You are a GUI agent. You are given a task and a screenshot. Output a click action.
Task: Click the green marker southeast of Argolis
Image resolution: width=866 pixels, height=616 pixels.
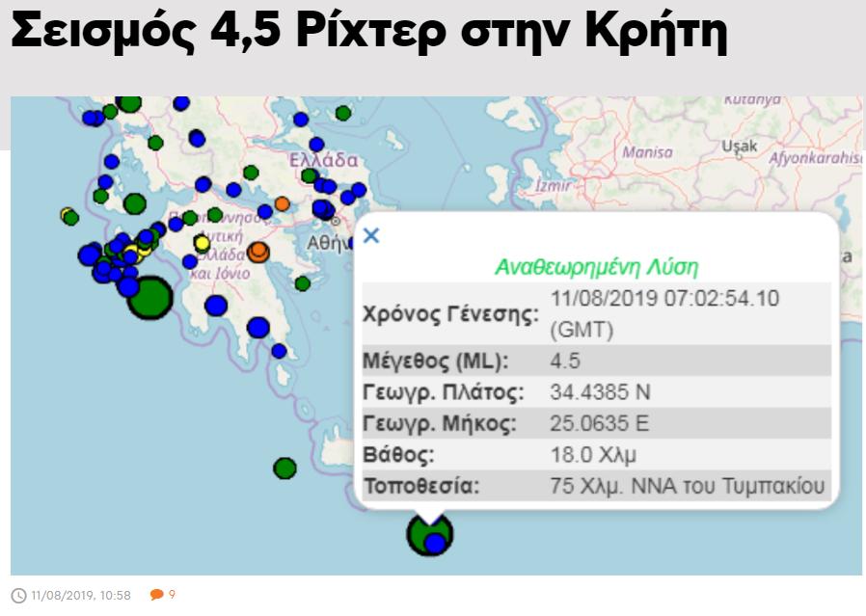pyautogui.click(x=303, y=283)
